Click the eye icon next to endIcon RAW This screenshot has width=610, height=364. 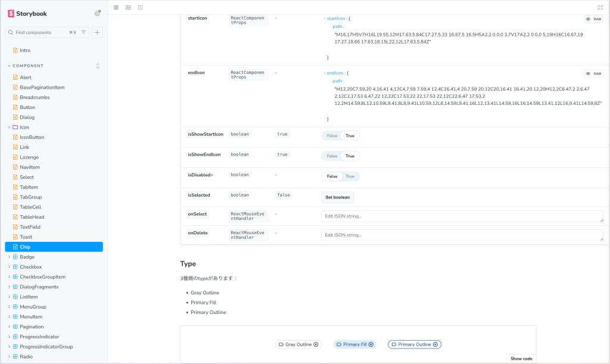tap(589, 73)
